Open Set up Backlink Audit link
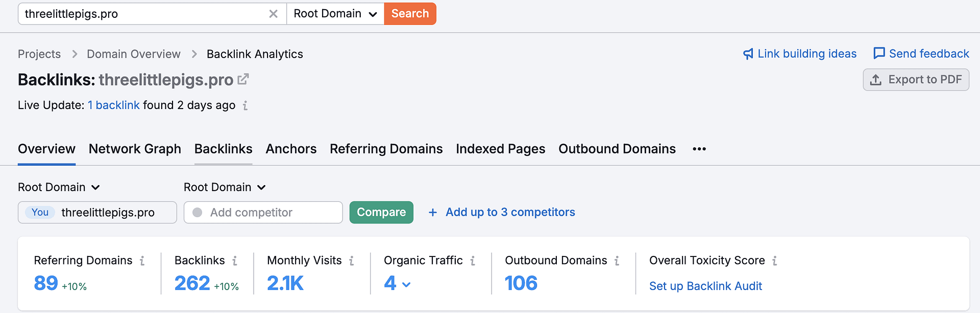Viewport: 980px width, 313px height. click(705, 286)
